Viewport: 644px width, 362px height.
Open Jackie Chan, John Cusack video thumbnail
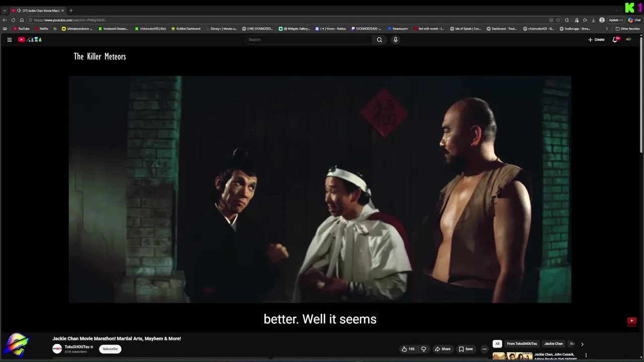click(512, 356)
